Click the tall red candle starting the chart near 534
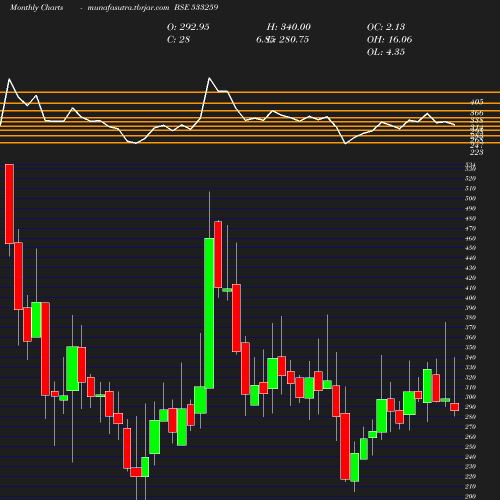 [9, 204]
